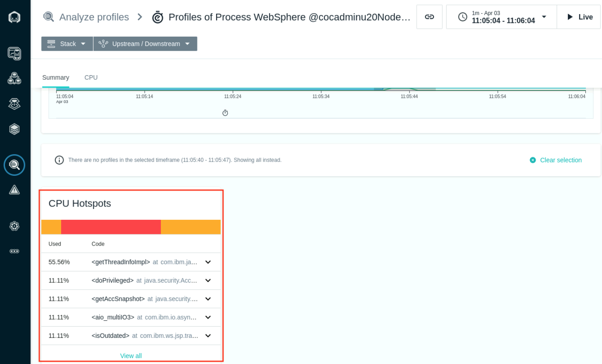Switch to the Summary tab

(56, 78)
